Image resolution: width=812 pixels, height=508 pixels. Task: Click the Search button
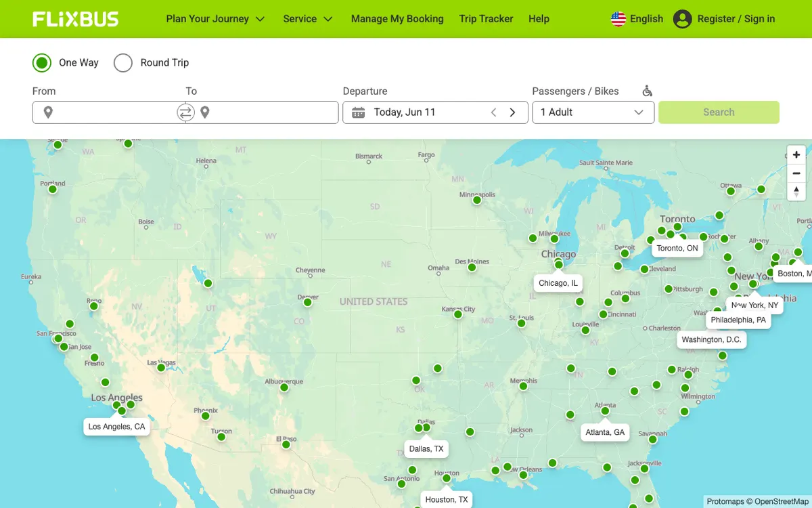click(x=719, y=112)
